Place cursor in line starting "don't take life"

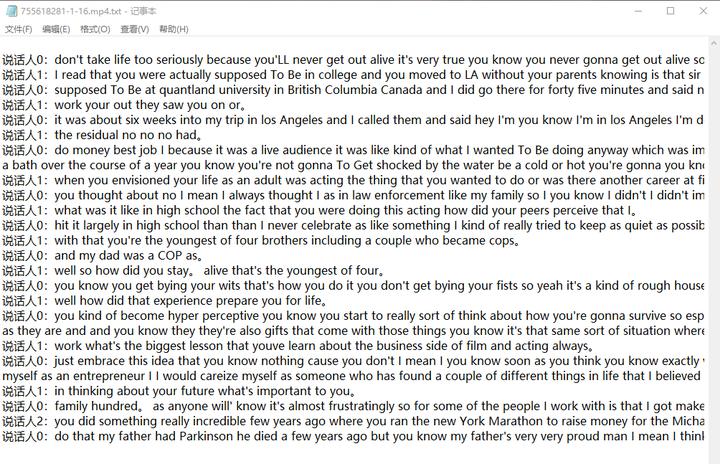tap(300, 59)
